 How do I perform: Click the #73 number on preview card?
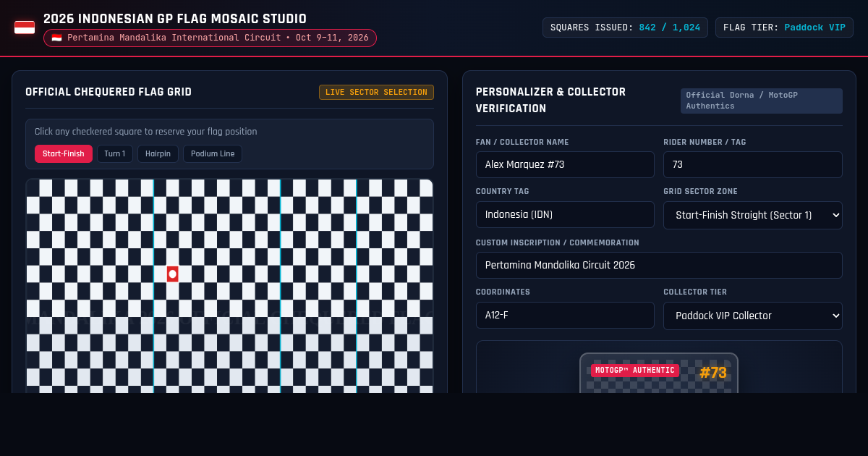point(713,373)
